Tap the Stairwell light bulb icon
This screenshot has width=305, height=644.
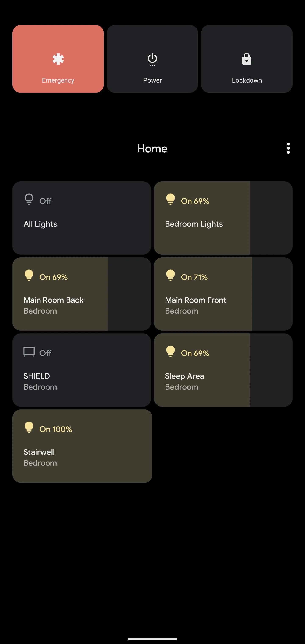pyautogui.click(x=29, y=427)
